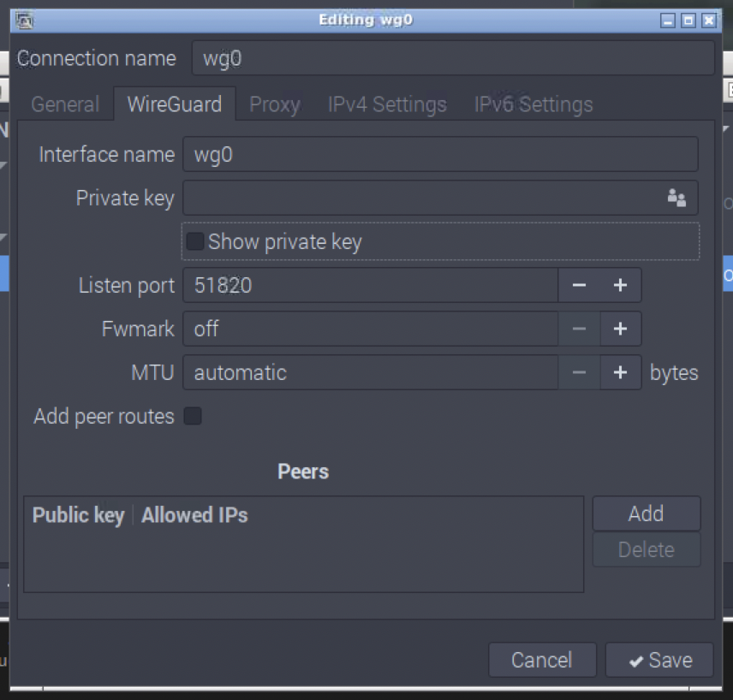
Task: Click the key options icon in Private key field
Action: coord(676,198)
